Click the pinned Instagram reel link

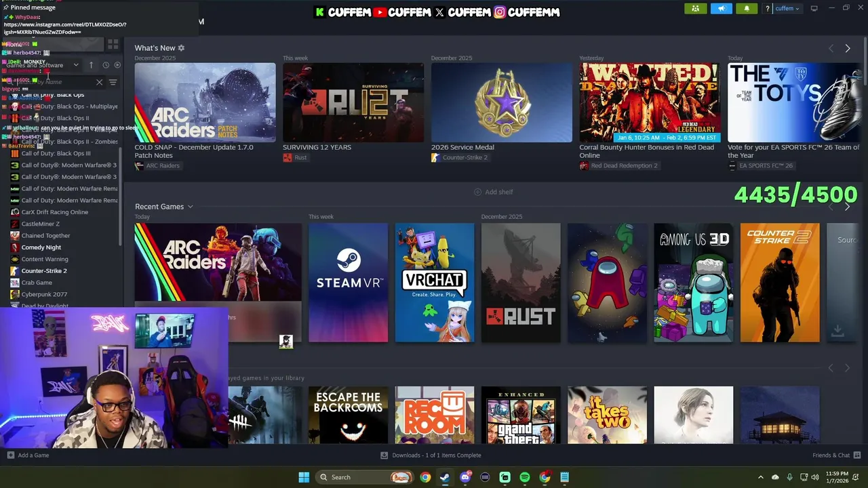[x=64, y=28]
